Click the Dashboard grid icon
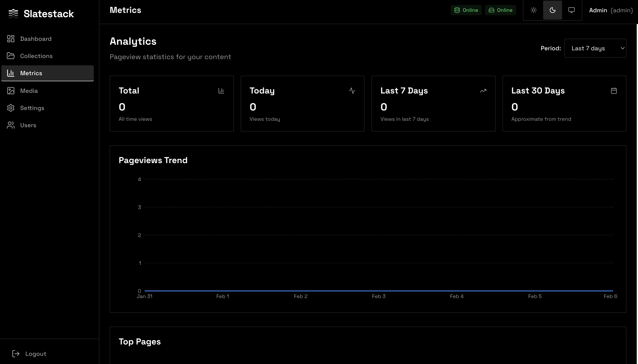 click(11, 39)
